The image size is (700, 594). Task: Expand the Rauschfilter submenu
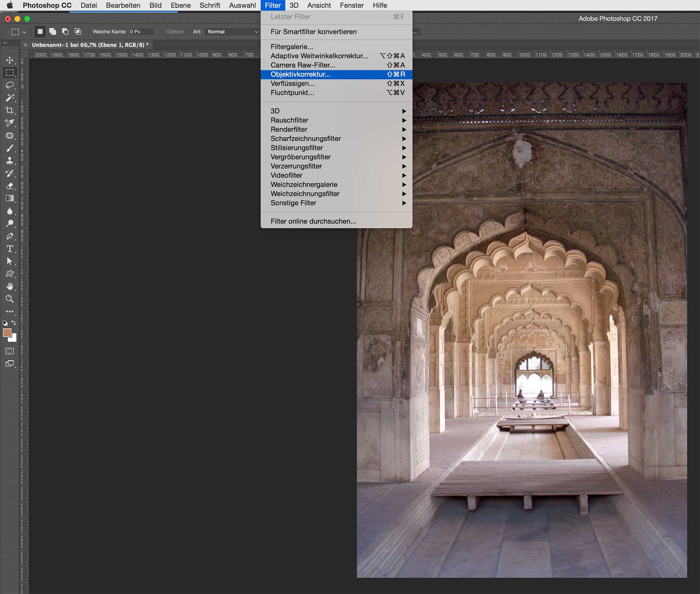(x=336, y=120)
